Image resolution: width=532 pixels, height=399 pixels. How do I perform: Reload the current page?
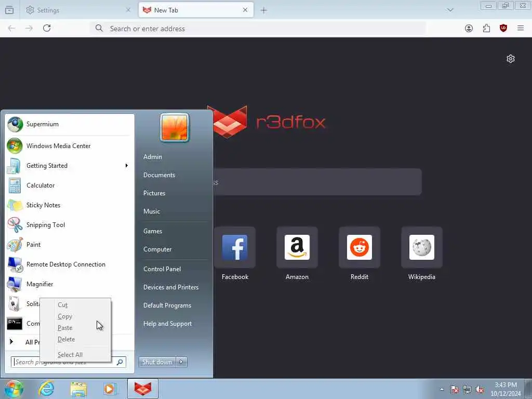click(47, 28)
